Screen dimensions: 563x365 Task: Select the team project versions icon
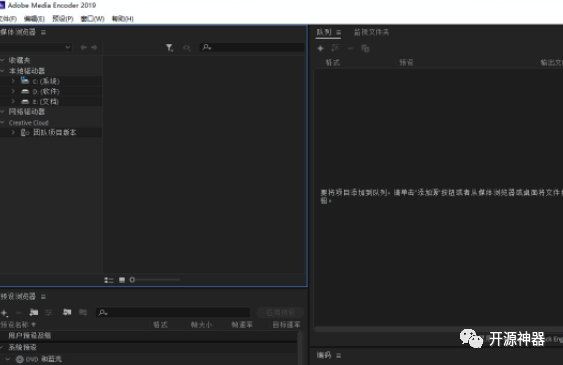[x=25, y=132]
